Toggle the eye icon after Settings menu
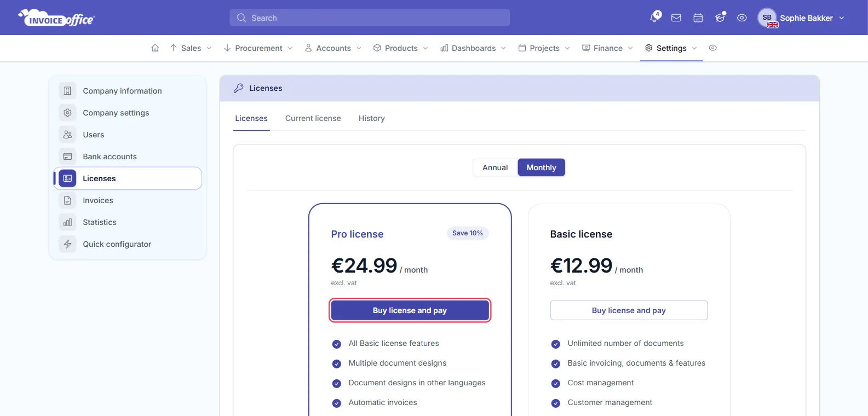 click(712, 48)
